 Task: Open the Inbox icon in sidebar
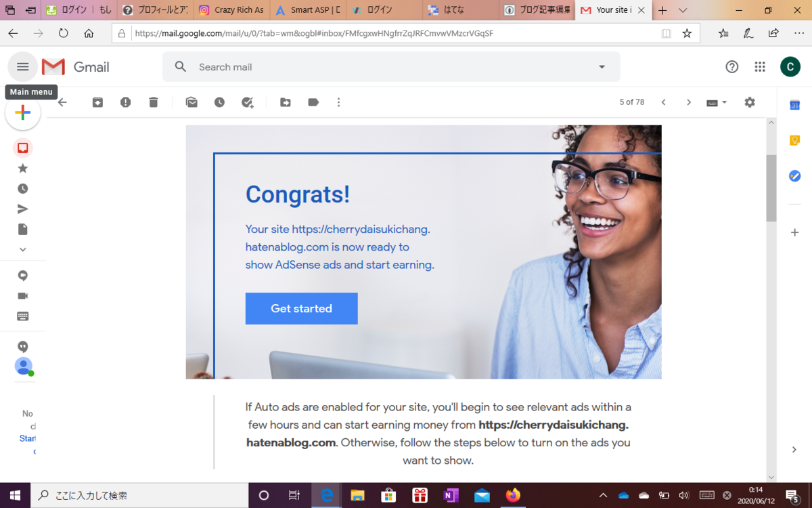pyautogui.click(x=23, y=148)
